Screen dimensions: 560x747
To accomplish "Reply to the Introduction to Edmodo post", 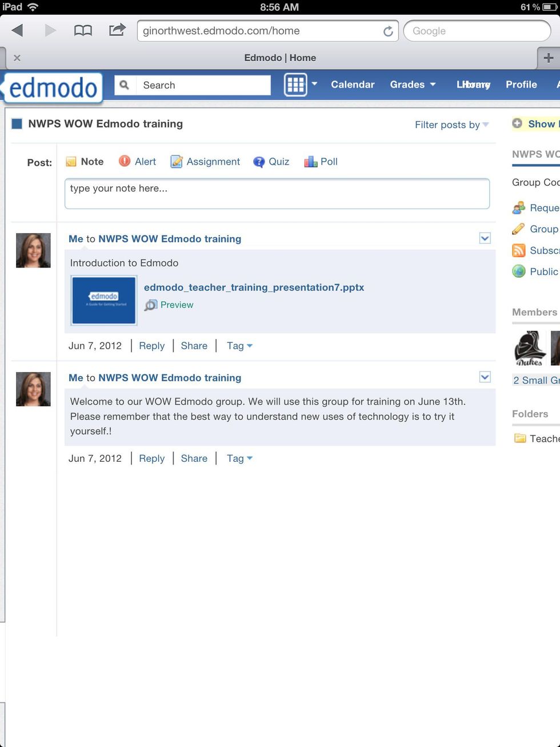I will (x=151, y=345).
